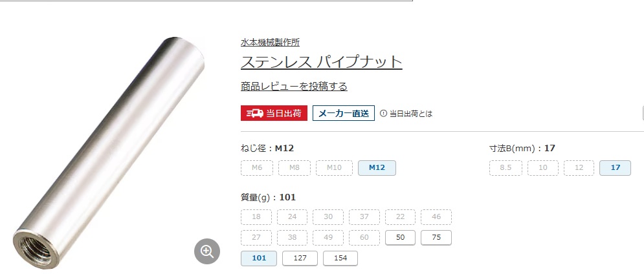Select dimension B value 17
Viewport: 644px width, 274px height.
coord(616,168)
